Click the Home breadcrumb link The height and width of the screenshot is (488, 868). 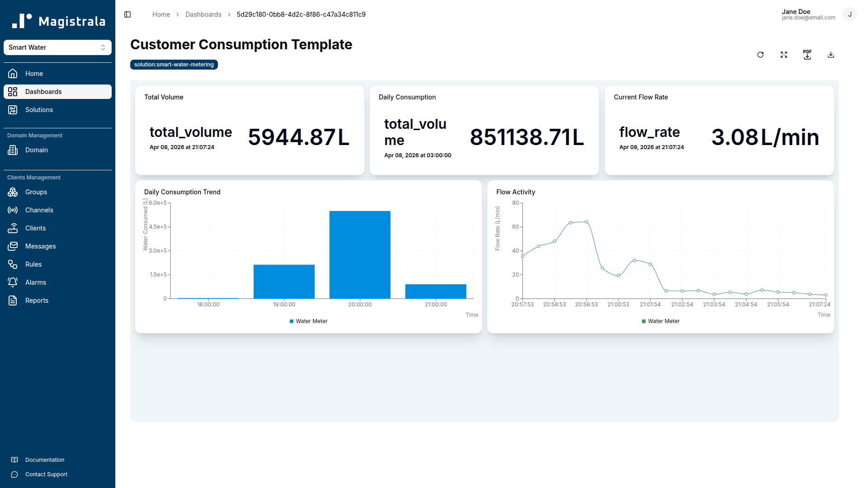(x=161, y=14)
